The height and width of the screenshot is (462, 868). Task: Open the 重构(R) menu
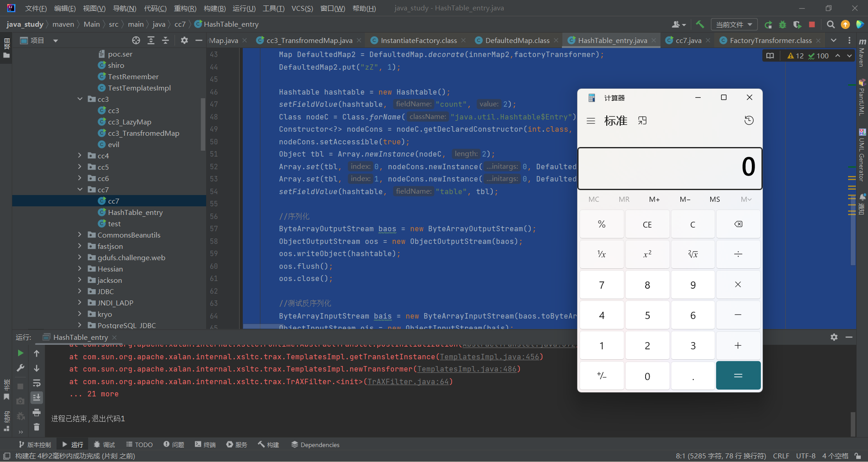(x=185, y=8)
